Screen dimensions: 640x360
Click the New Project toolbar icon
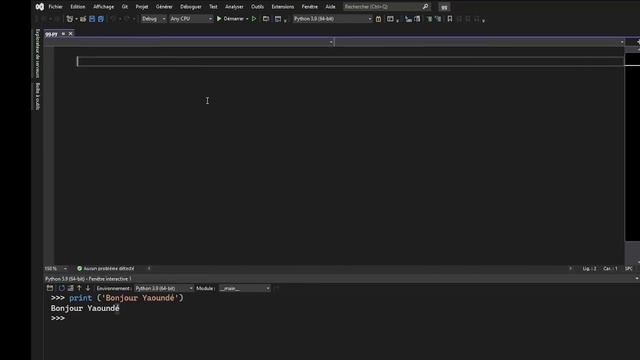pyautogui.click(x=70, y=19)
